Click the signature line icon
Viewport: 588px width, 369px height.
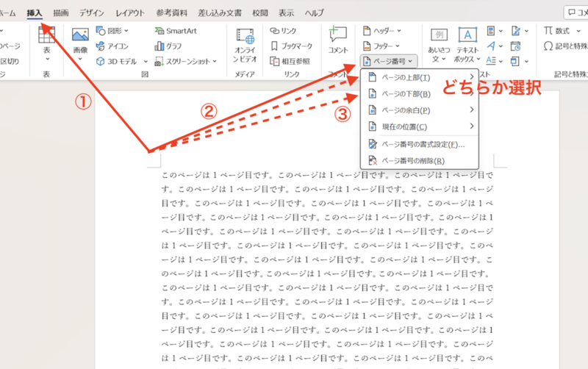(x=516, y=31)
